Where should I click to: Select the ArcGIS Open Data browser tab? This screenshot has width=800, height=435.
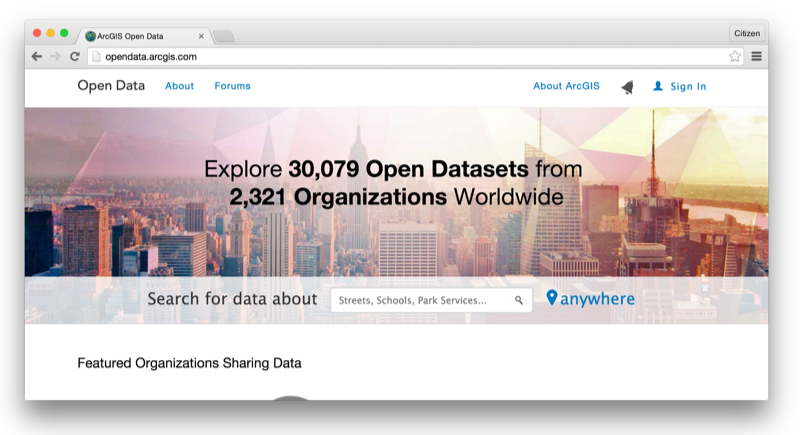click(x=144, y=36)
